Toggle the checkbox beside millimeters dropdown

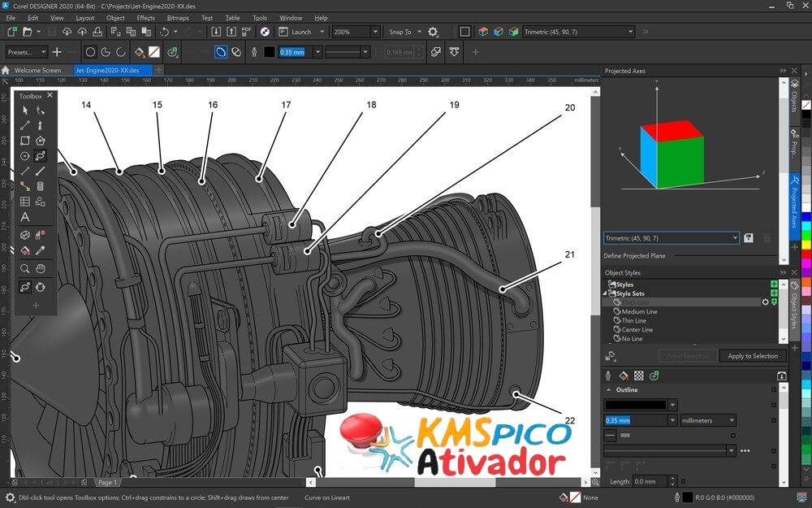point(774,420)
